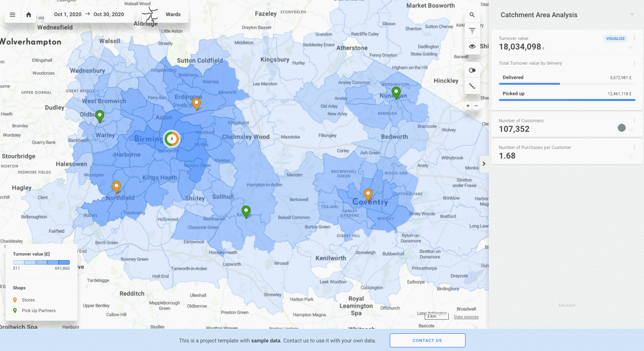Click the Coventry store orange pin
This screenshot has height=351, width=644.
click(368, 194)
